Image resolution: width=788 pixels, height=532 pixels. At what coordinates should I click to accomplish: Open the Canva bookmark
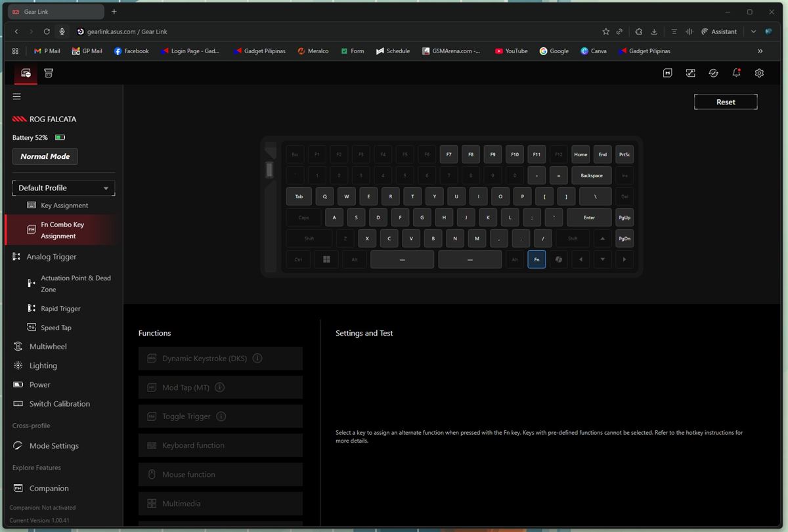point(594,51)
